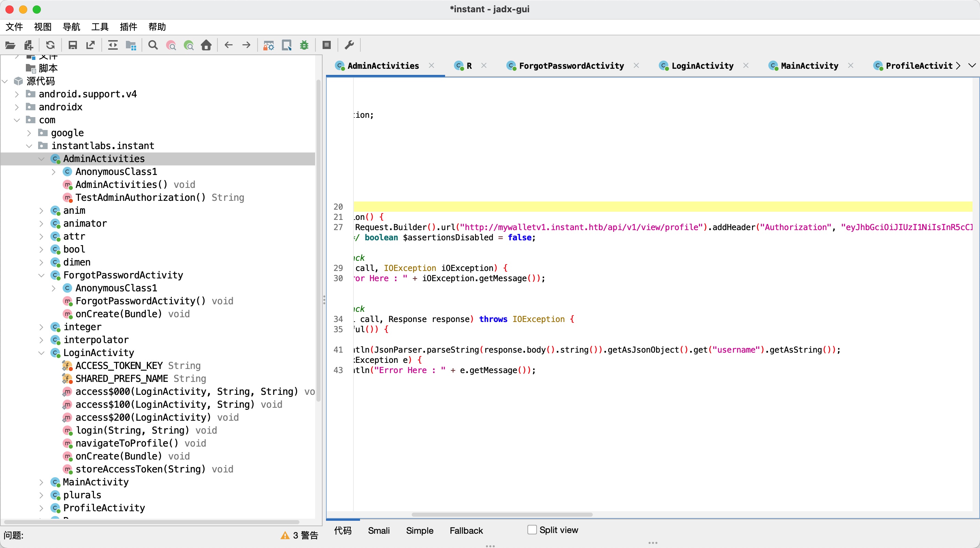Switch to the LoginActivity tab

(702, 66)
